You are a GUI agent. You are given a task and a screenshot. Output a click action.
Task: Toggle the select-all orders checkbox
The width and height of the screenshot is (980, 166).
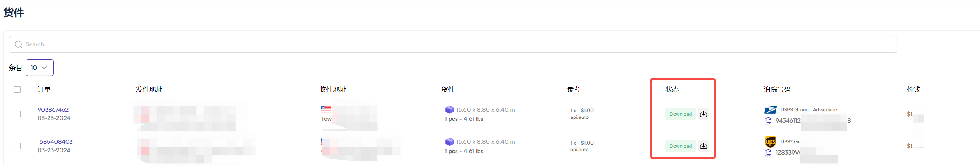click(17, 89)
